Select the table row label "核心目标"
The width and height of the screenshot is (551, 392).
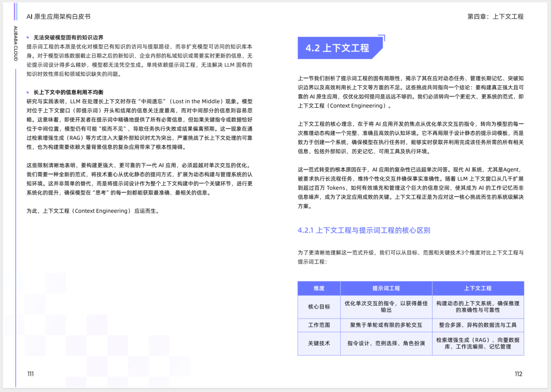[x=319, y=307]
